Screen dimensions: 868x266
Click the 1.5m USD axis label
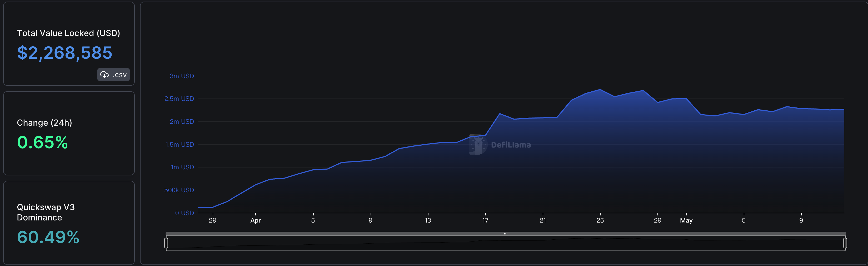coord(179,144)
